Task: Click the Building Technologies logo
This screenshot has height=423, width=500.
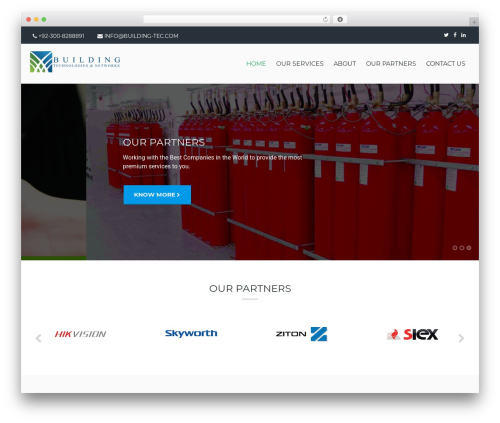Action: [x=75, y=62]
